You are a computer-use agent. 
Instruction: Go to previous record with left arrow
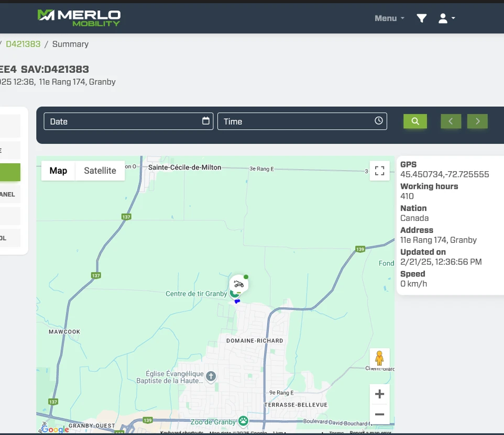[x=451, y=121]
